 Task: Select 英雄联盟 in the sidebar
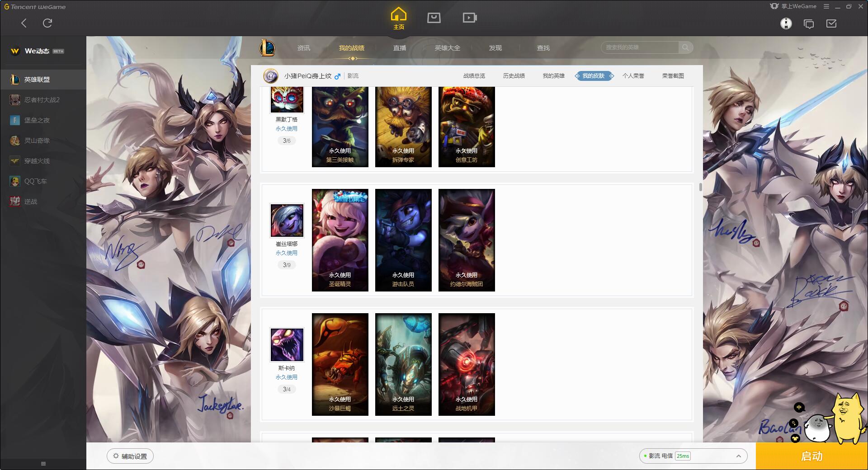(43, 80)
